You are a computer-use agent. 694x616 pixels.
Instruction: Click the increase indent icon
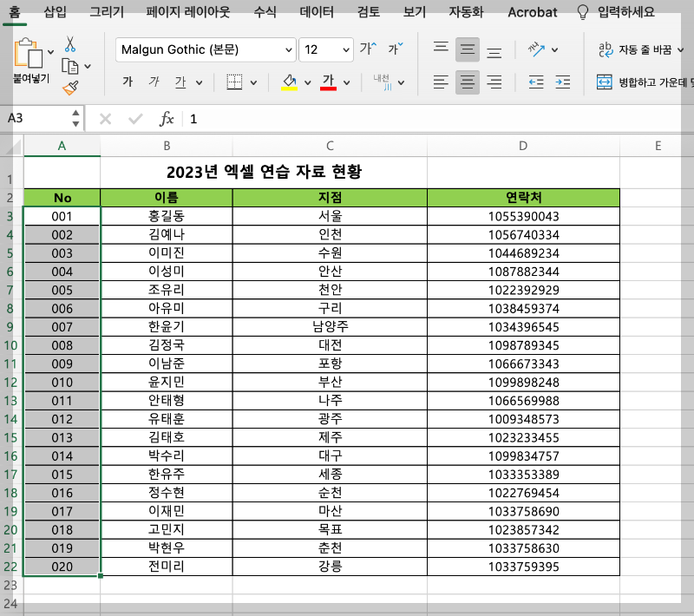tap(562, 82)
